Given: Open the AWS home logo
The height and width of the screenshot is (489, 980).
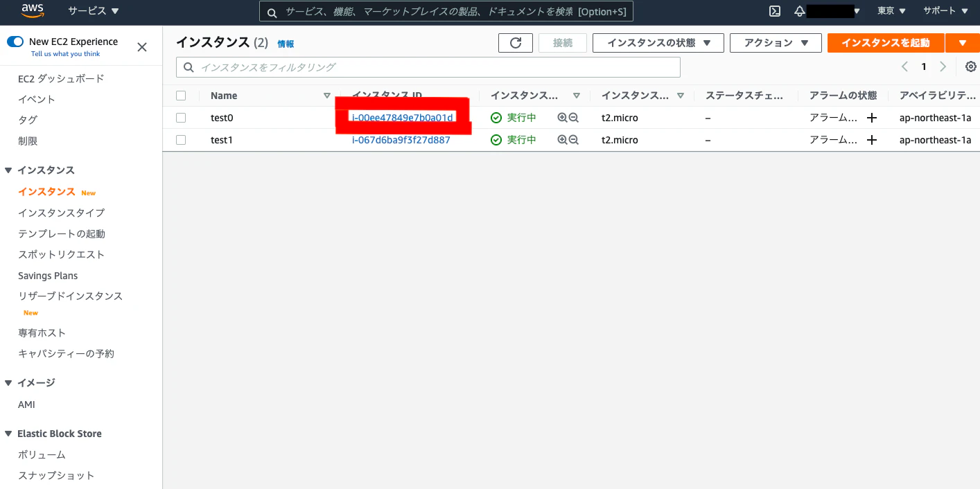Looking at the screenshot, I should pyautogui.click(x=33, y=10).
